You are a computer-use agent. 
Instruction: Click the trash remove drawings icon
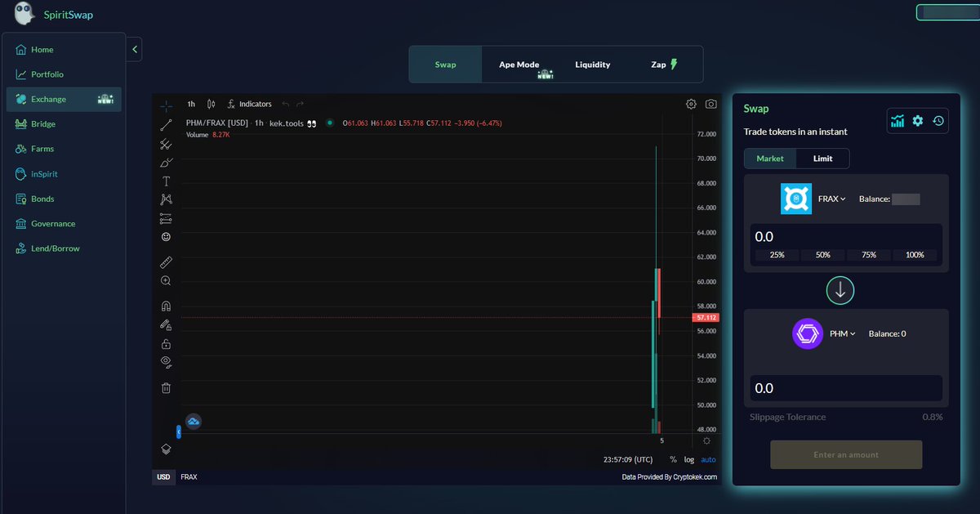(166, 388)
